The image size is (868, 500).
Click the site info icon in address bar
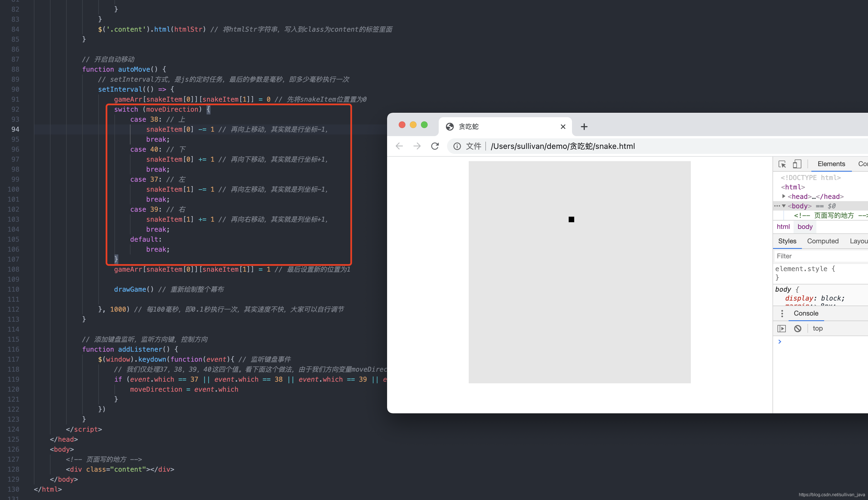tap(457, 146)
